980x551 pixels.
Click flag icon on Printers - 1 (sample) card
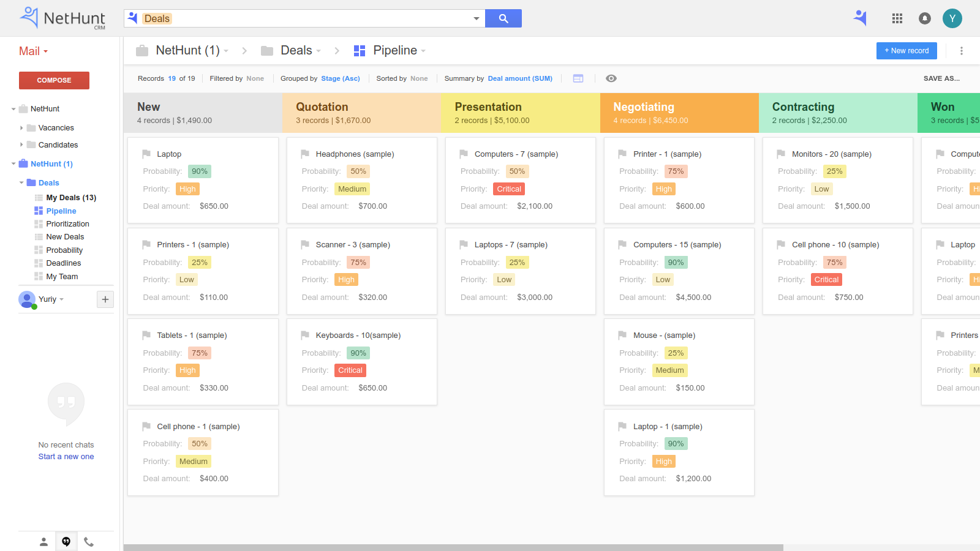[146, 244]
